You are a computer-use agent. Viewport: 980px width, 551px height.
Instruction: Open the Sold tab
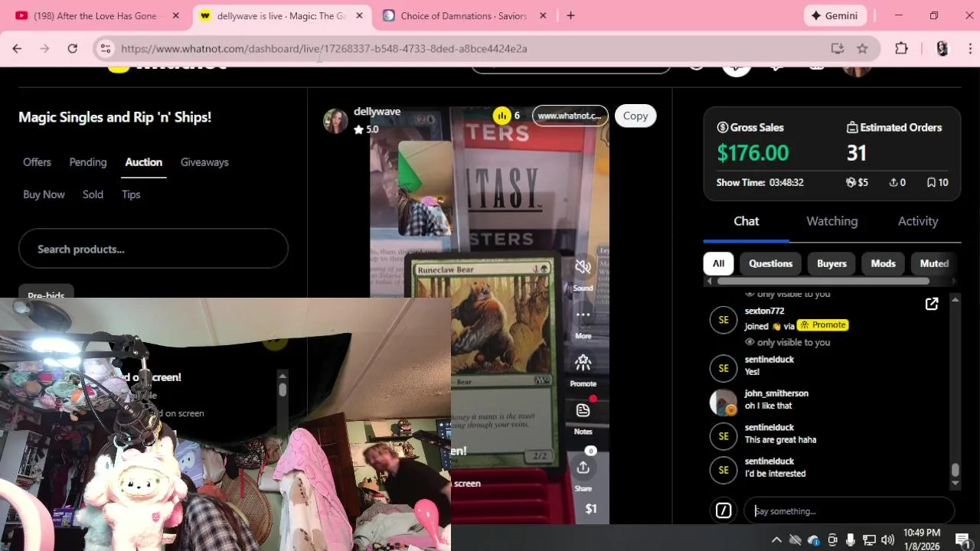pyautogui.click(x=93, y=194)
